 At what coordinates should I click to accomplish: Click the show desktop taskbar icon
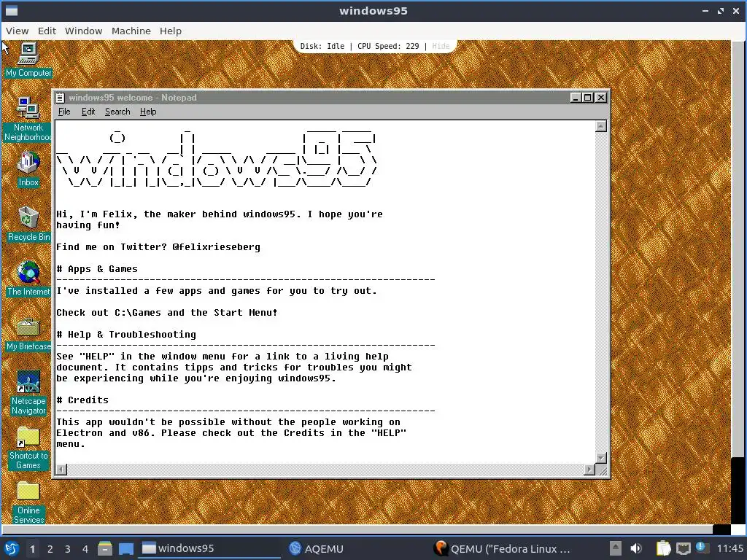coord(125,548)
